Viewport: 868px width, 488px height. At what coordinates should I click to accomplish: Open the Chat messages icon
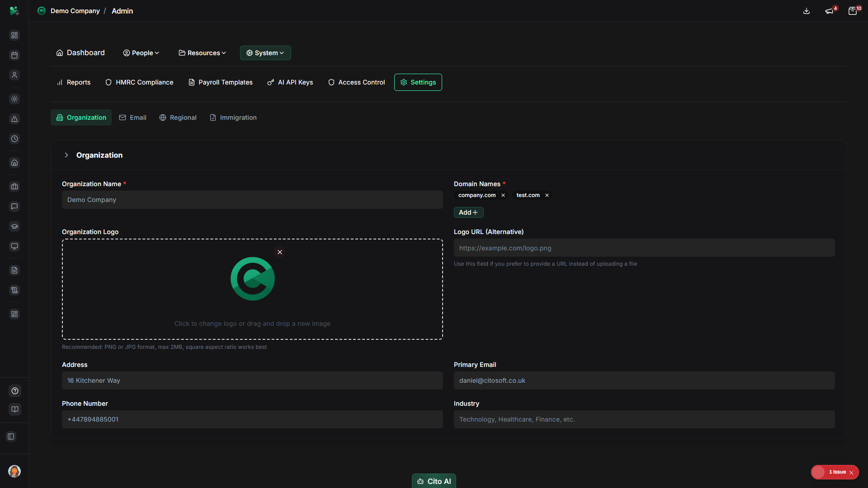(14, 206)
